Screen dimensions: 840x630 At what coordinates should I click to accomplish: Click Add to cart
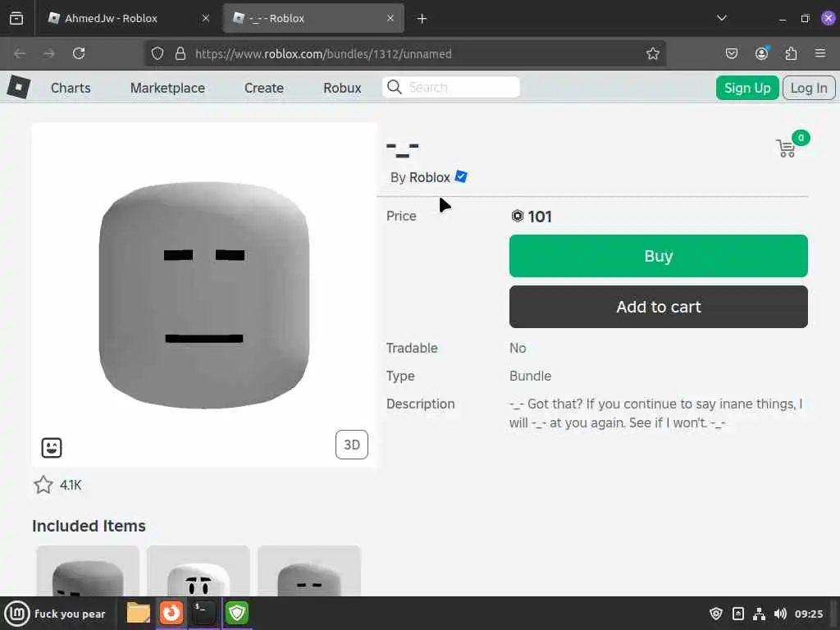(659, 307)
